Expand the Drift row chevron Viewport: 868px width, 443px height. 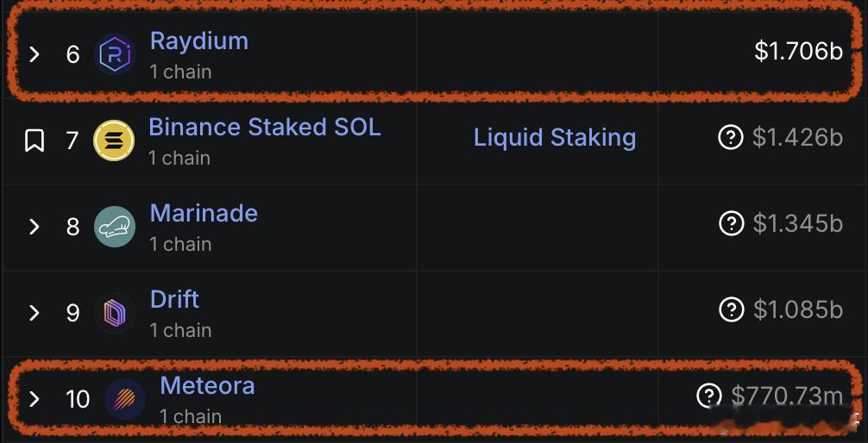point(35,313)
